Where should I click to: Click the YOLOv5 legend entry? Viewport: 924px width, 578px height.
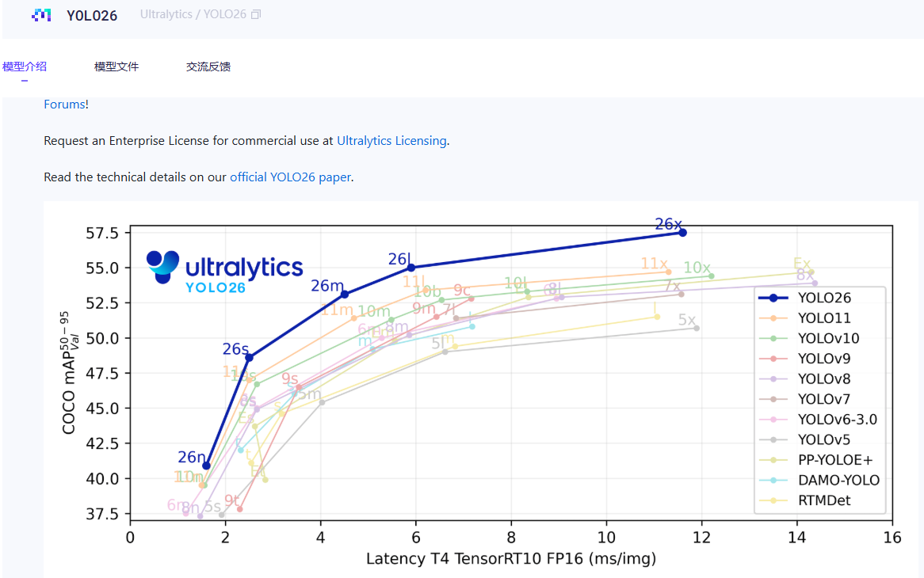[805, 439]
